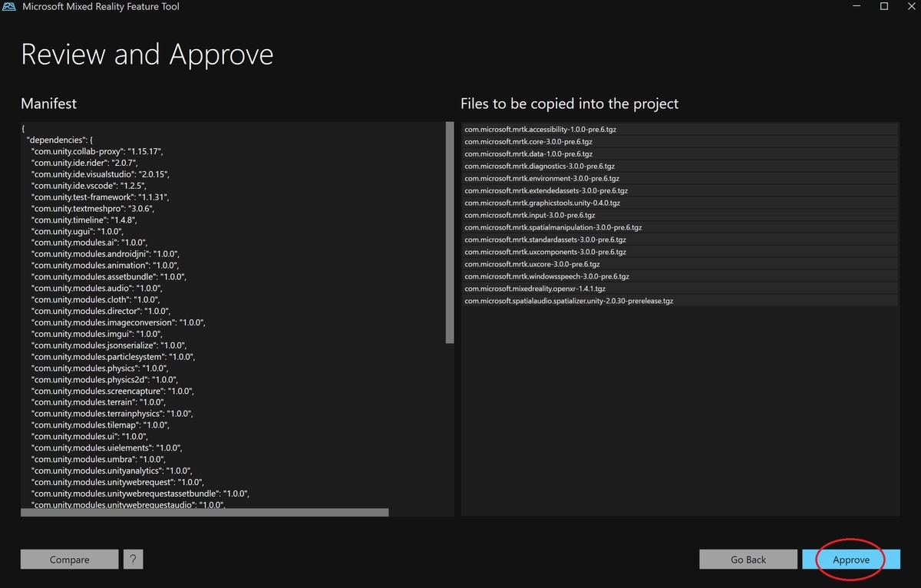Click the com.unity.textmeshpro 3.0.6 line
Screen dimensions: 921x588
pos(93,208)
